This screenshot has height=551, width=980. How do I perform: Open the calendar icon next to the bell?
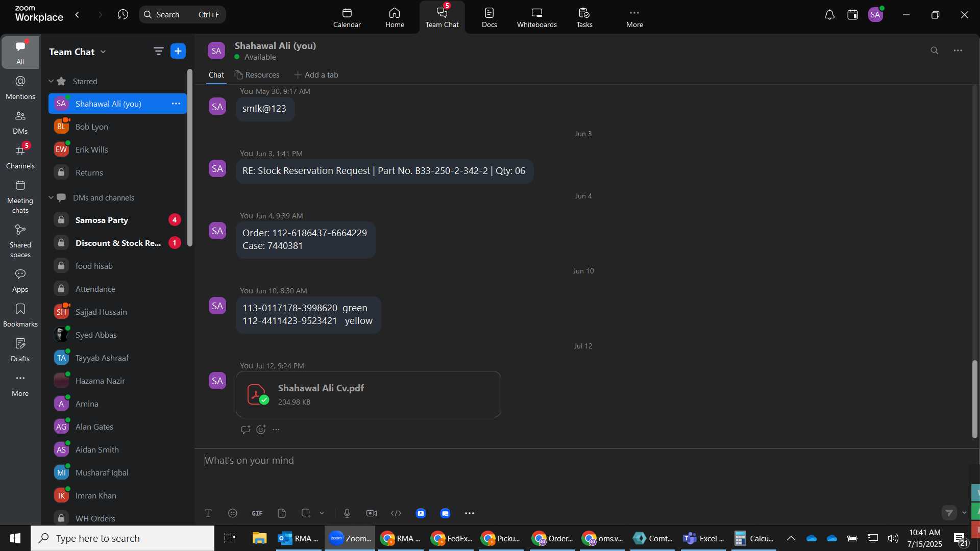[x=852, y=15]
